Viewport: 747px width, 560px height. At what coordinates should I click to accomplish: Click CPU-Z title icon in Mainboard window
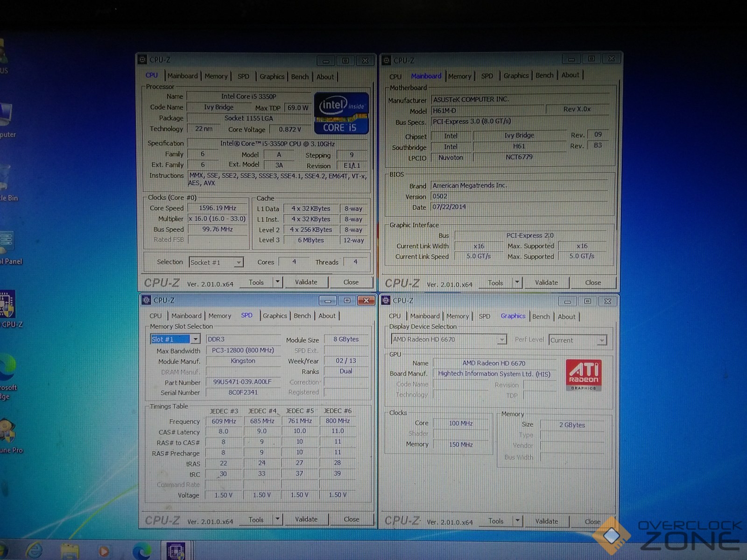click(x=387, y=60)
